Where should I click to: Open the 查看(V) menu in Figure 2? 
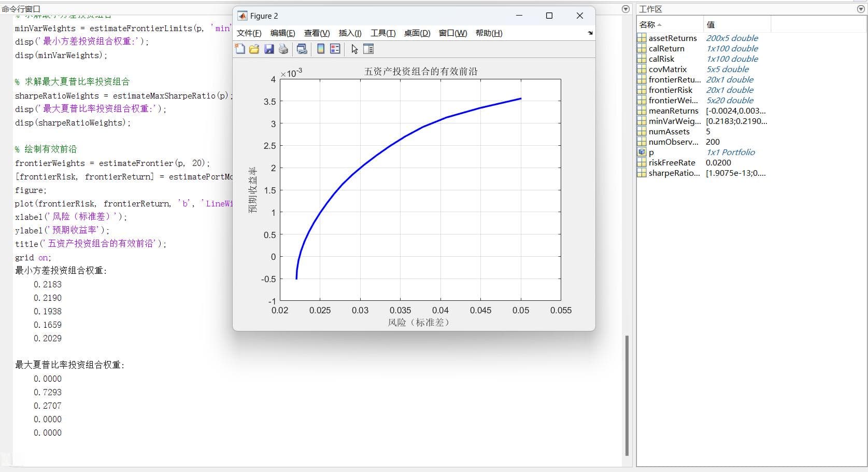tap(317, 33)
